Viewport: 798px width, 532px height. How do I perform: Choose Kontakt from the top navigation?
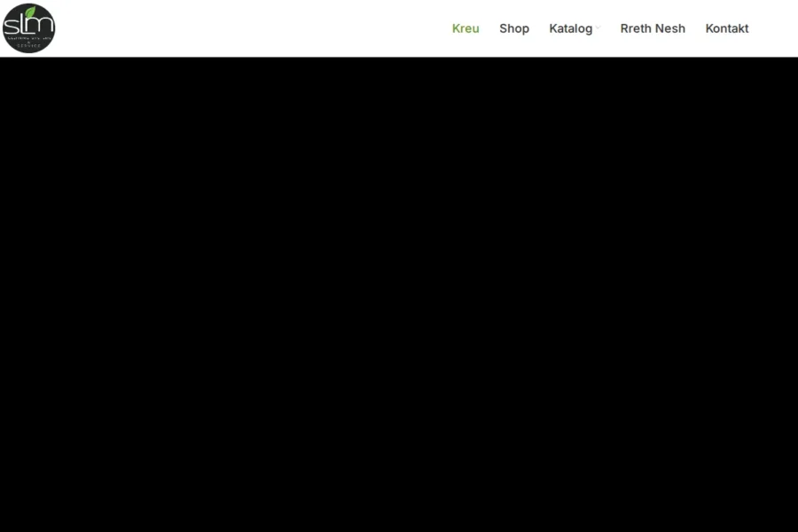click(x=727, y=28)
